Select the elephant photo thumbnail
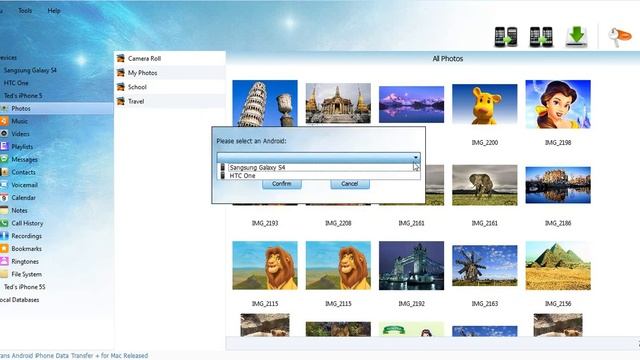The height and width of the screenshot is (360, 640). point(484,185)
